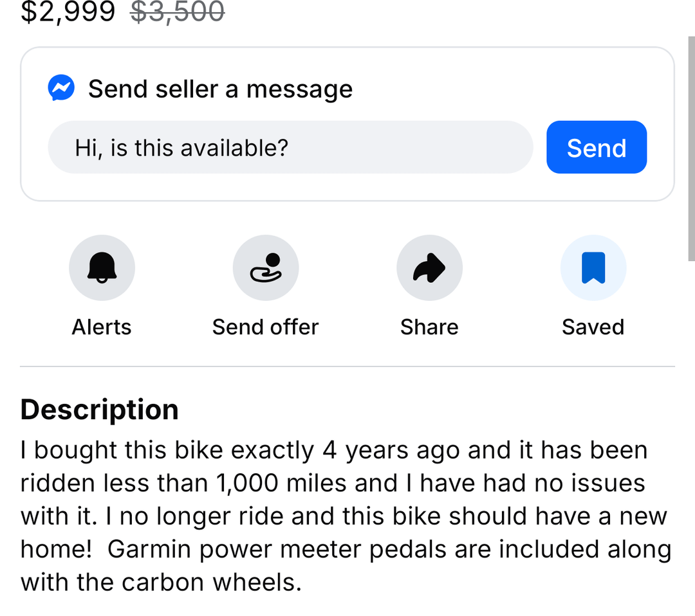Click the Description heading
This screenshot has width=695, height=616.
click(100, 410)
